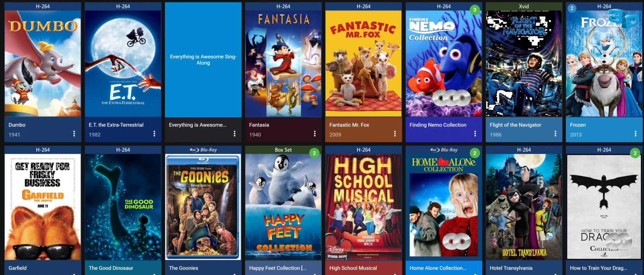The height and width of the screenshot is (275, 644).
Task: Click the green 2 badge on Home Alone Collection
Action: click(475, 153)
